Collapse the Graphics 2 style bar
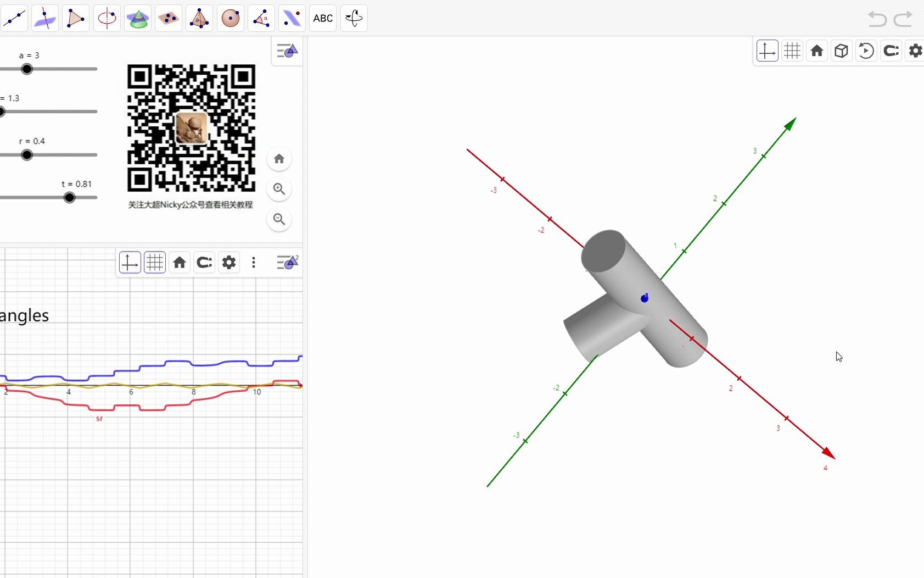 click(x=287, y=262)
